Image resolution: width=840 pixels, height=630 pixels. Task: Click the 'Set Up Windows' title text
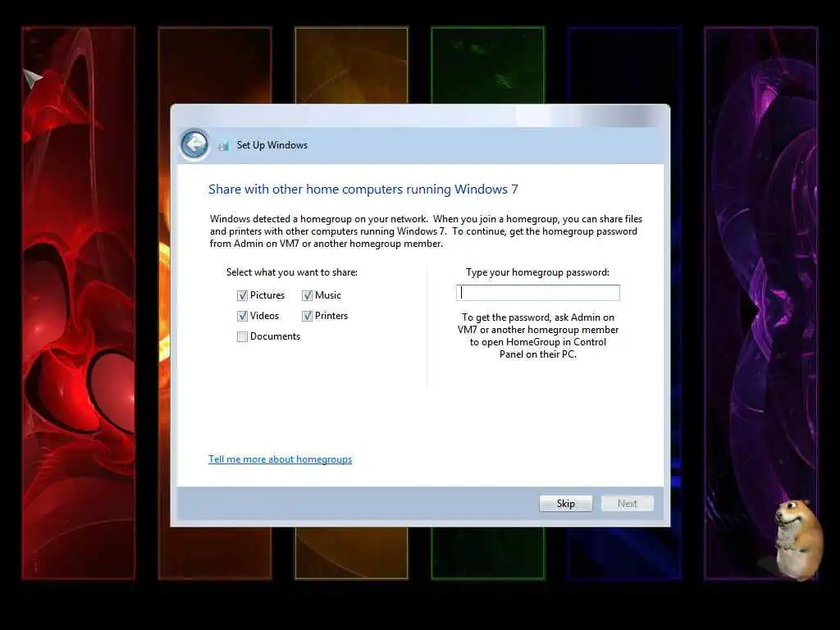point(272,145)
